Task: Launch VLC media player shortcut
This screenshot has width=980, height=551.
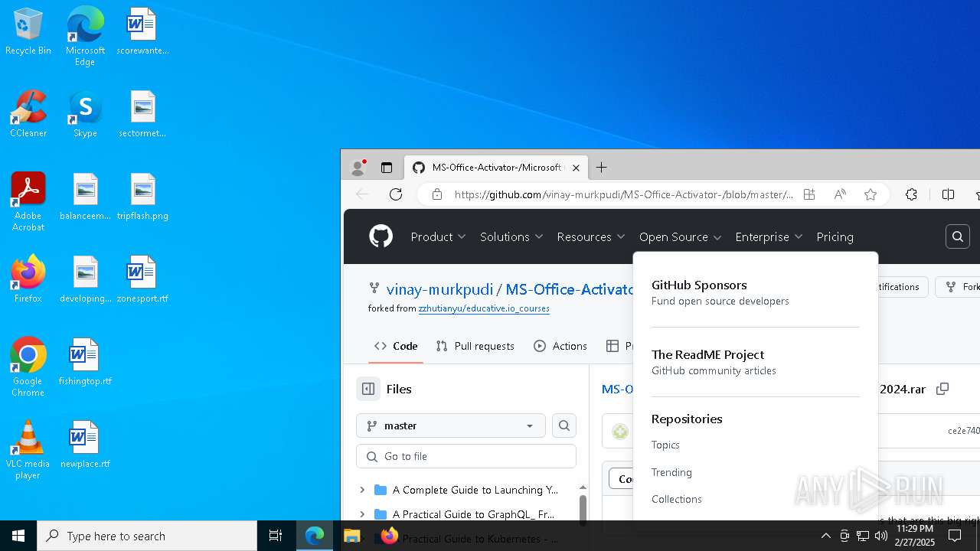Action: point(28,451)
